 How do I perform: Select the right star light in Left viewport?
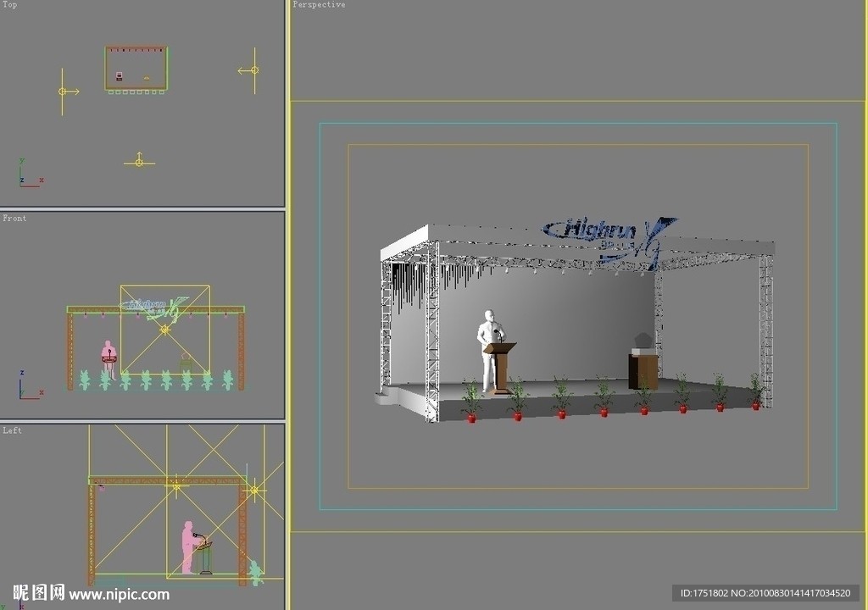click(254, 490)
